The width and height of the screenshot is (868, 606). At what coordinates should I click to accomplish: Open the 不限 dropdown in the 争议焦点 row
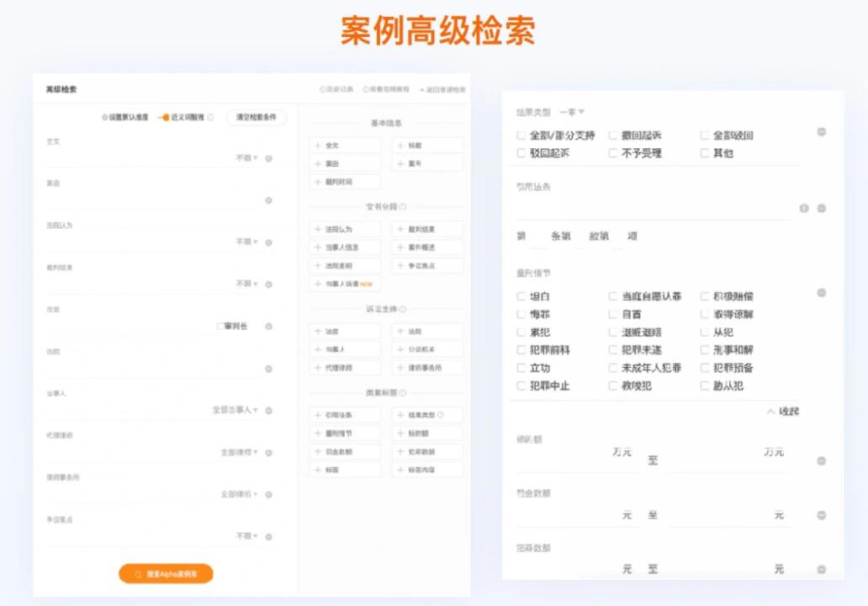[x=247, y=536]
